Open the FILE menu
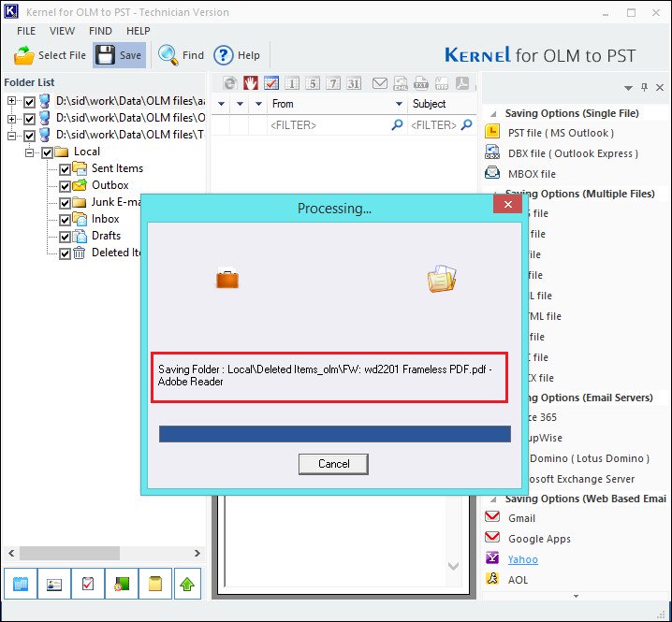 point(26,31)
